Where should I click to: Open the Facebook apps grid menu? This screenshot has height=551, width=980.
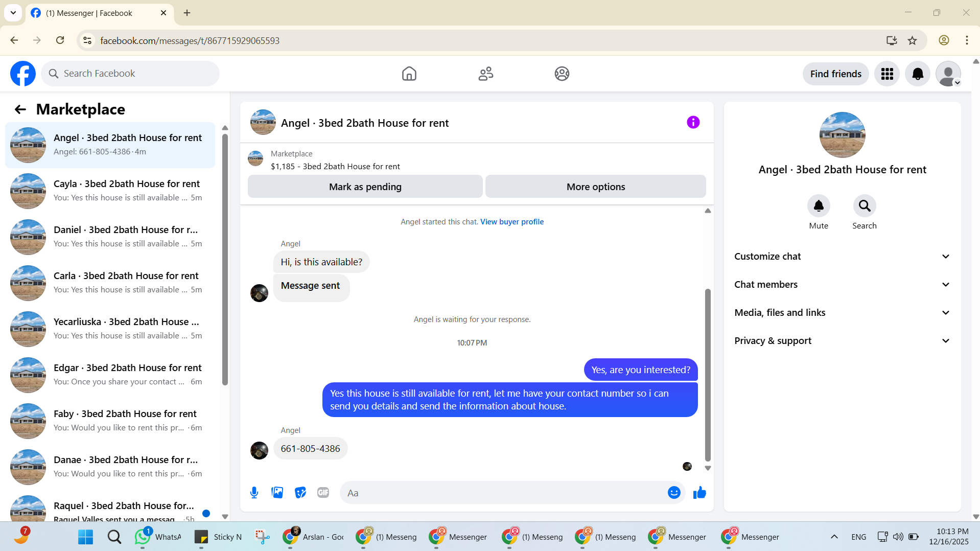(887, 74)
